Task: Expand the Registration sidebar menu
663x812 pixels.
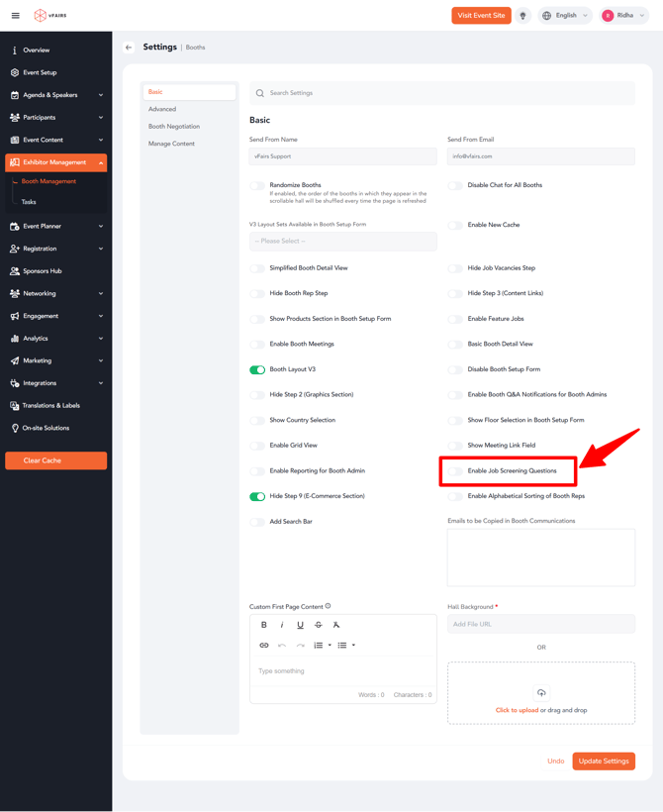Action: [55, 249]
